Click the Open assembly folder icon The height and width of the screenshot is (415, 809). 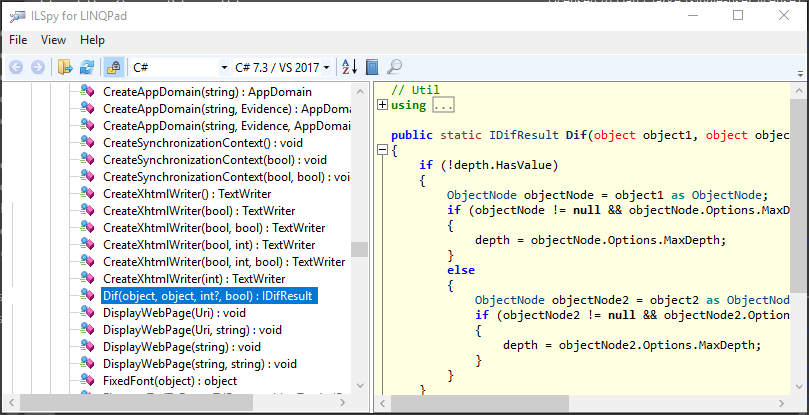[x=65, y=67]
